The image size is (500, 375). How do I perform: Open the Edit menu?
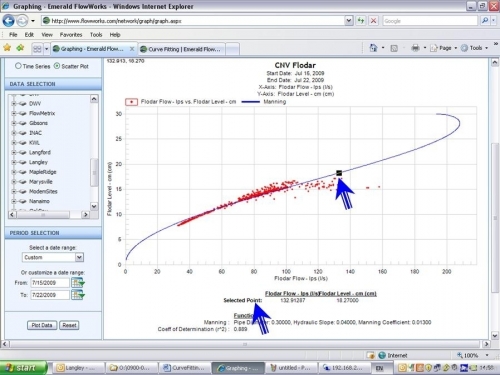click(29, 35)
